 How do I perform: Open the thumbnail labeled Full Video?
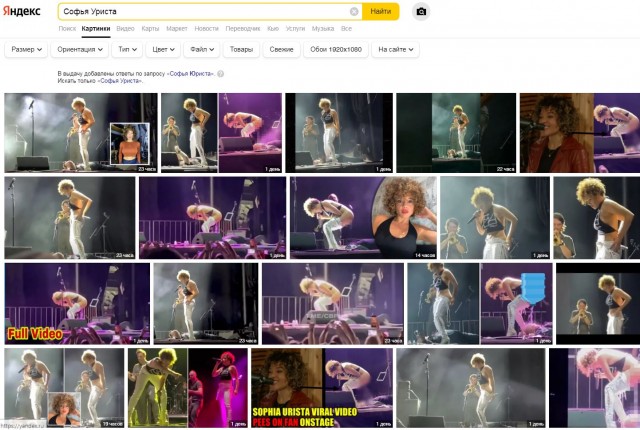pyautogui.click(x=77, y=303)
